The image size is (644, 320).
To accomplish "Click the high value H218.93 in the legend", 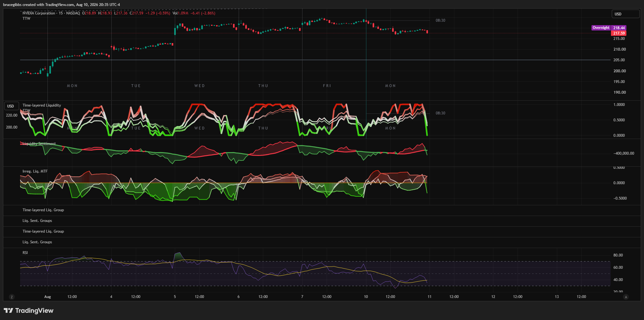I will coord(105,13).
